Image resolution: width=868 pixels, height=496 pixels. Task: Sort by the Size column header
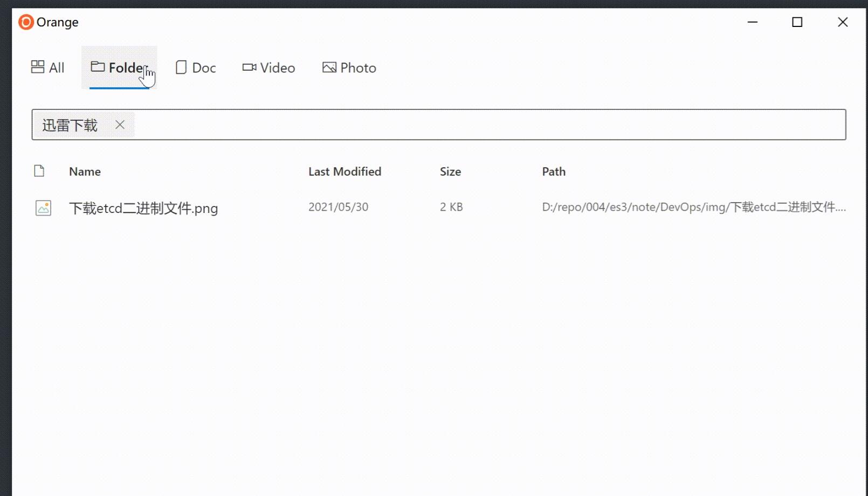click(450, 171)
